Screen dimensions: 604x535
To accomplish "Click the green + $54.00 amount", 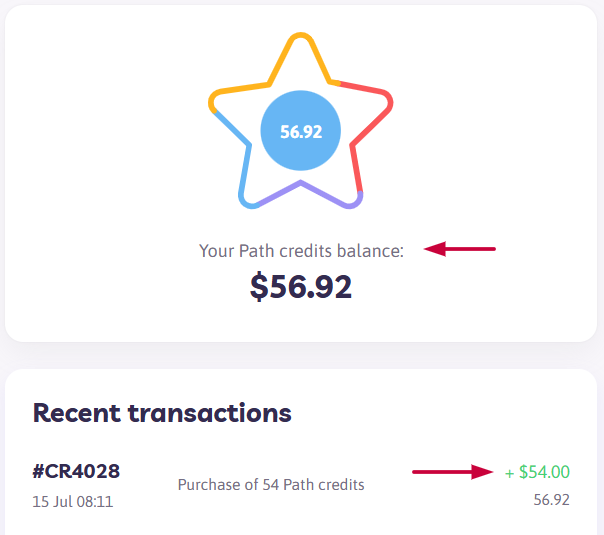I will (x=537, y=472).
